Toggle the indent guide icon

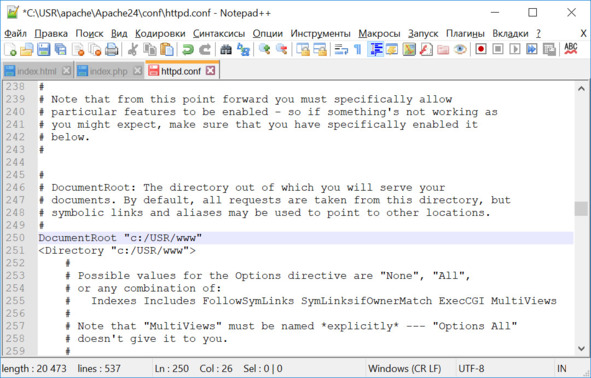[375, 49]
